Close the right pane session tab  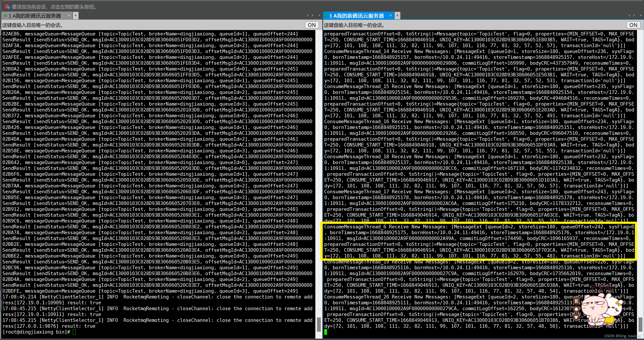[x=390, y=16]
